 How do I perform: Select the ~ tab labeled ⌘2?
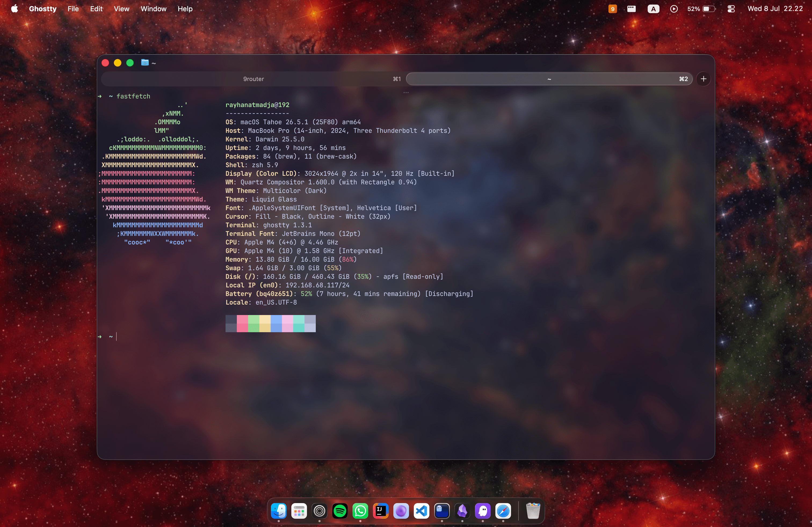pyautogui.click(x=549, y=79)
